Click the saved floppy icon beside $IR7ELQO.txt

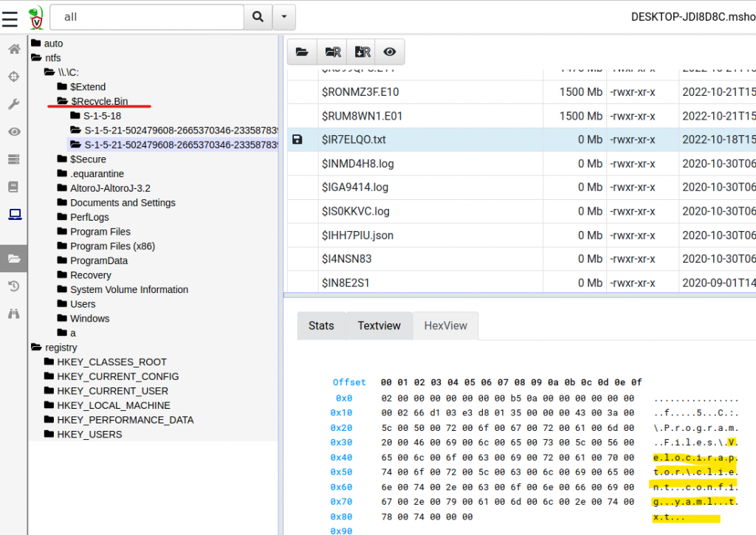298,139
